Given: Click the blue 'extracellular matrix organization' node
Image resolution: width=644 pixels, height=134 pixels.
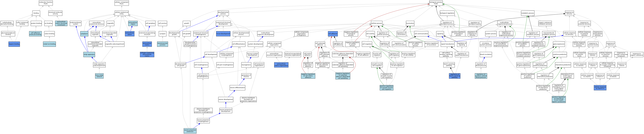Looking at the screenshot, I should [281, 65].
